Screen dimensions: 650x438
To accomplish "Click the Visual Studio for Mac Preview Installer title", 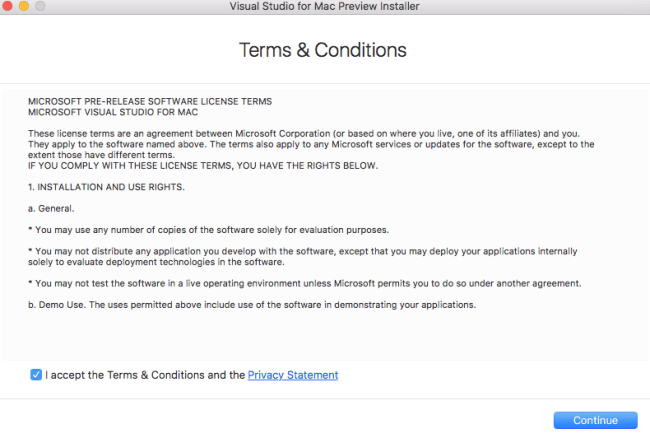I will 325,7.
